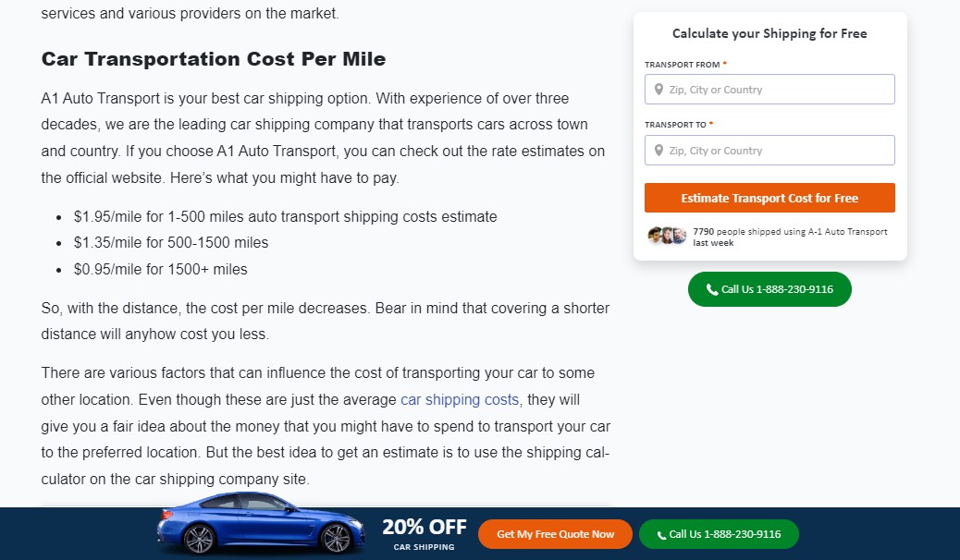The height and width of the screenshot is (560, 960).
Task: Click the 7790 people shipped text
Action: click(790, 237)
